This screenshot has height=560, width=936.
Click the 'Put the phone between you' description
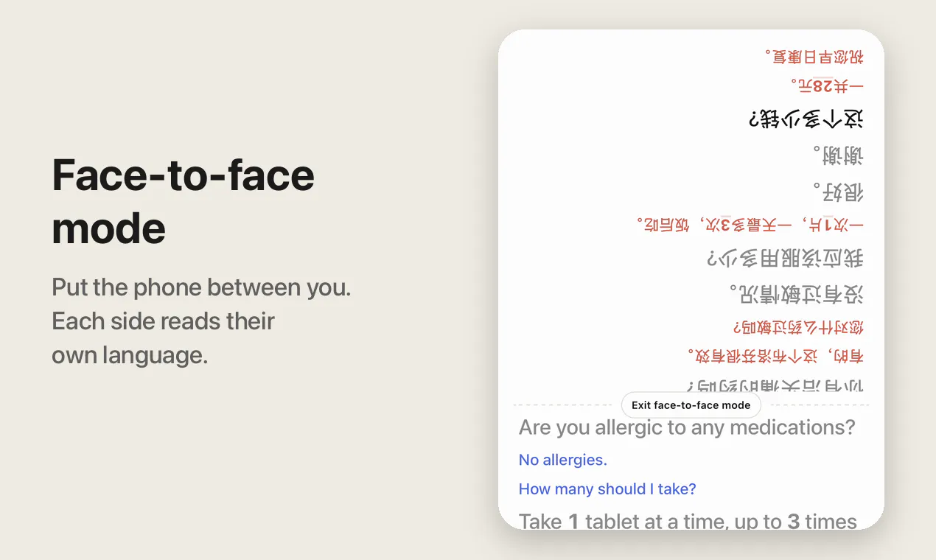[x=201, y=321]
